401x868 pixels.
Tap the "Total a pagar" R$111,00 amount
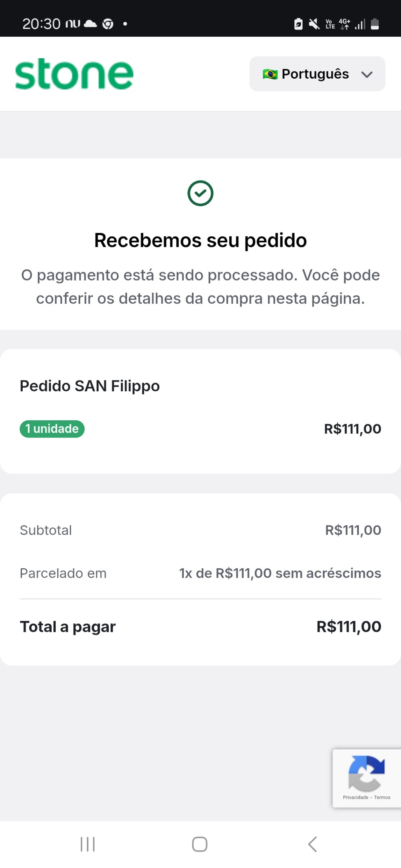349,627
